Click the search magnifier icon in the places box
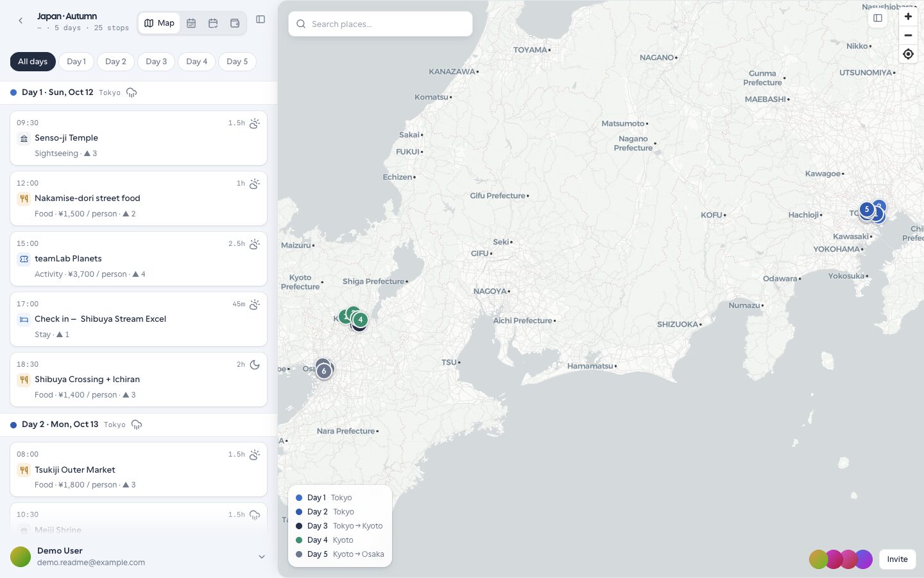This screenshot has height=578, width=924. coord(301,24)
